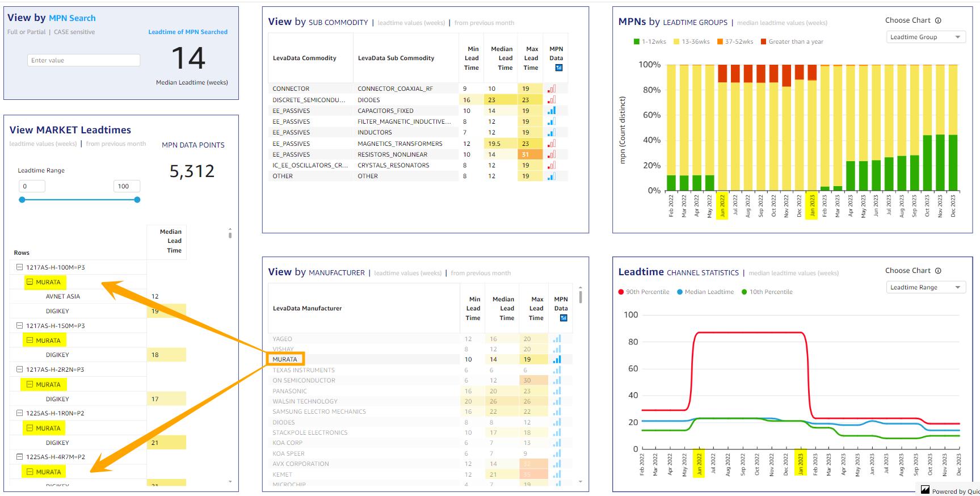The image size is (980, 496).
Task: Open the MPN data bar icon for CAPACITORS_FIXED
Action: click(552, 111)
